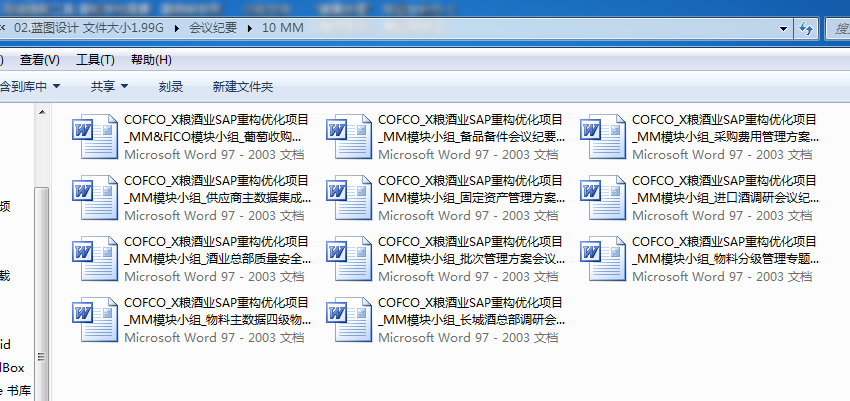The width and height of the screenshot is (850, 401).
Task: Select Word icon of 供应商主数据集成 file
Action: [95, 197]
